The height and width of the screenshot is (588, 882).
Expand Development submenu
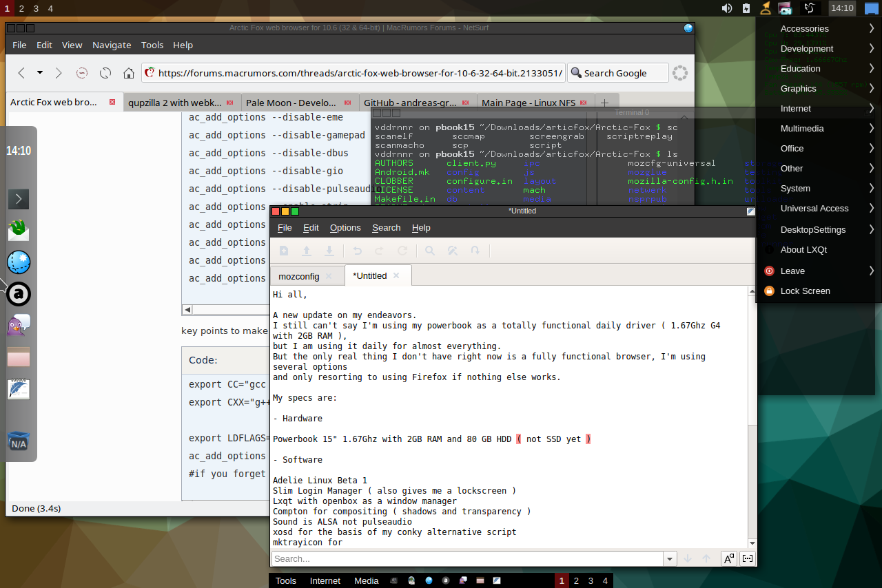819,48
